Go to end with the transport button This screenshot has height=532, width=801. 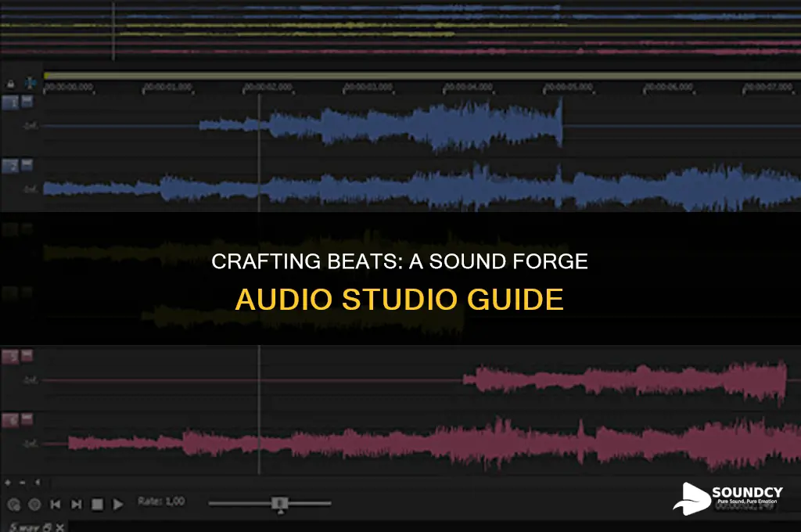(76, 505)
